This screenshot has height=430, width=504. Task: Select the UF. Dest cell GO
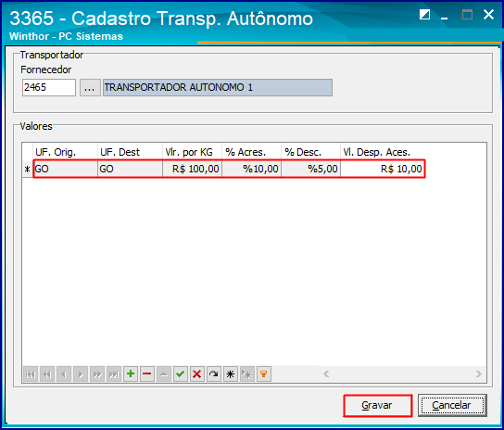coord(130,169)
